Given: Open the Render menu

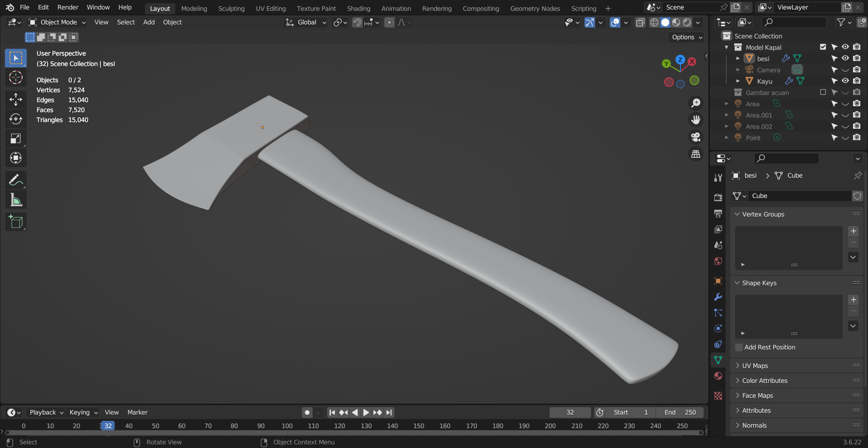Looking at the screenshot, I should tap(68, 7).
